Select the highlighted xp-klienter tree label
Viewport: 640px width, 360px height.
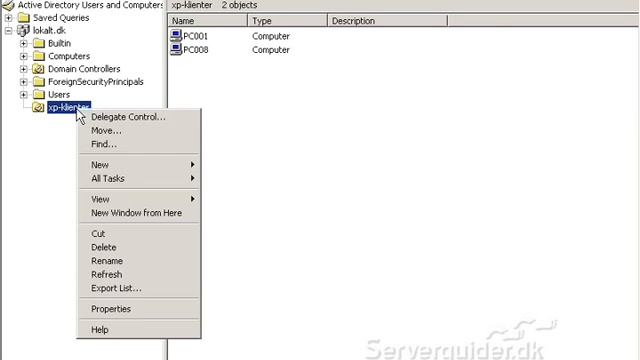(69, 107)
